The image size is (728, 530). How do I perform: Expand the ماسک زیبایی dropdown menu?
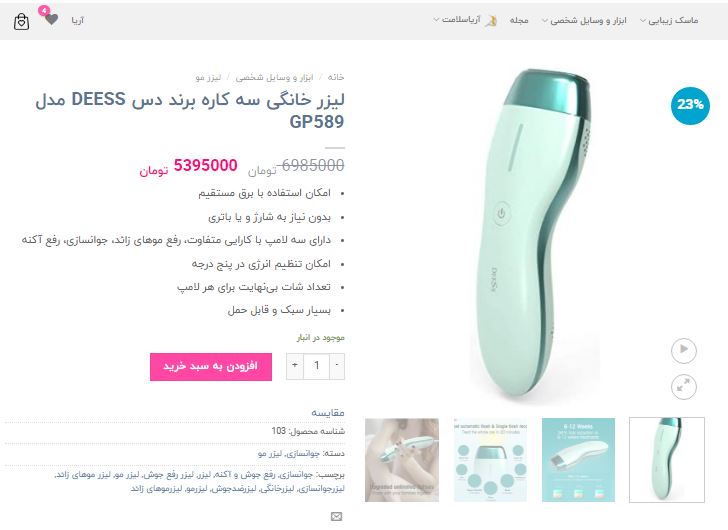tap(669, 20)
